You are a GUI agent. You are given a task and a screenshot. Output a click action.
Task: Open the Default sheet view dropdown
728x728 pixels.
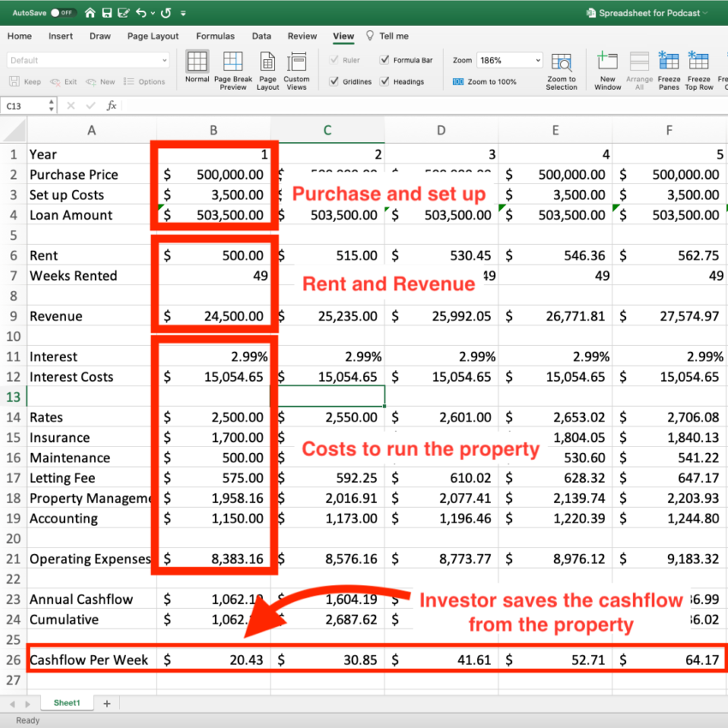(x=88, y=60)
